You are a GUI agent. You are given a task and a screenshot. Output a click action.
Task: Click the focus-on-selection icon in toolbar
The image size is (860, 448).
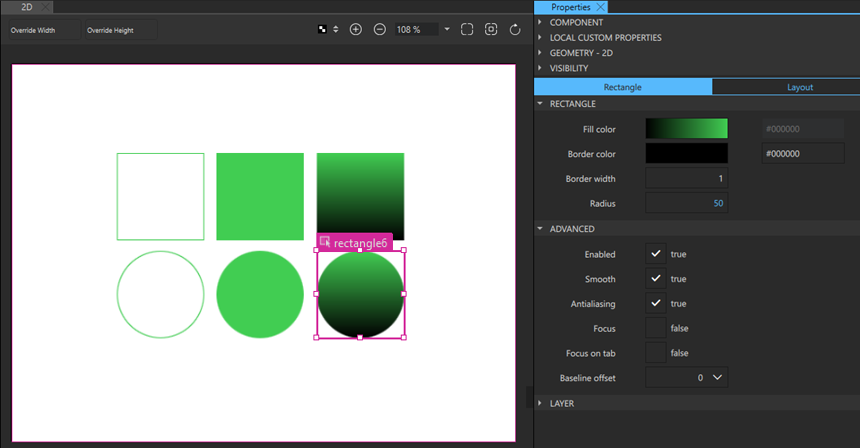coord(491,30)
